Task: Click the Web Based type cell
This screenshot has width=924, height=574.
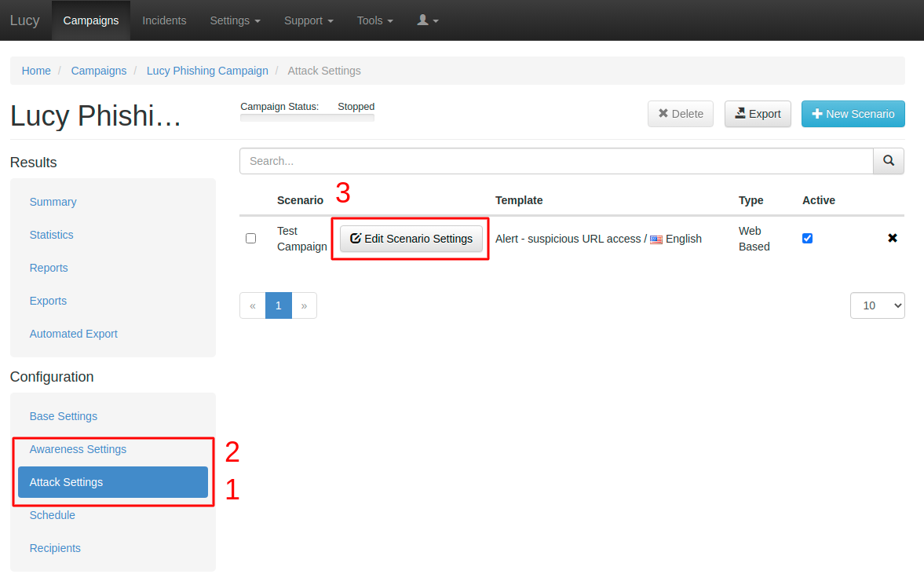Action: [x=754, y=239]
